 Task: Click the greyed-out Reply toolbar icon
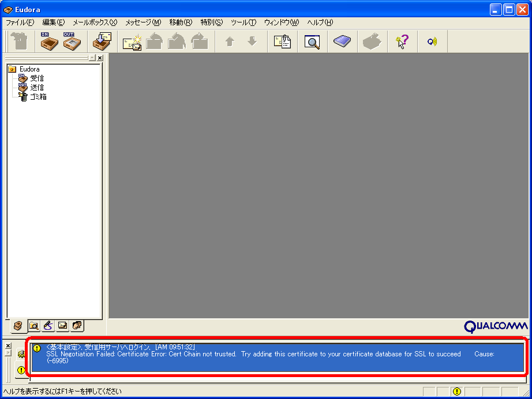point(155,42)
